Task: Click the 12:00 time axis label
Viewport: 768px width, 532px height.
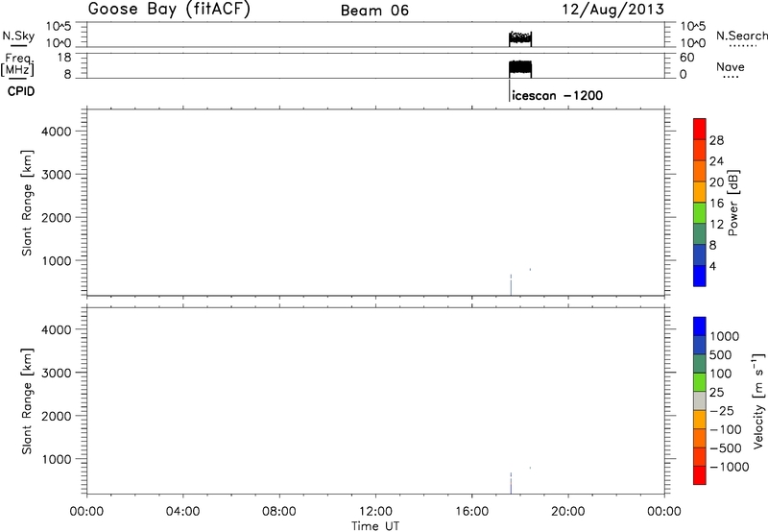Action: click(375, 512)
